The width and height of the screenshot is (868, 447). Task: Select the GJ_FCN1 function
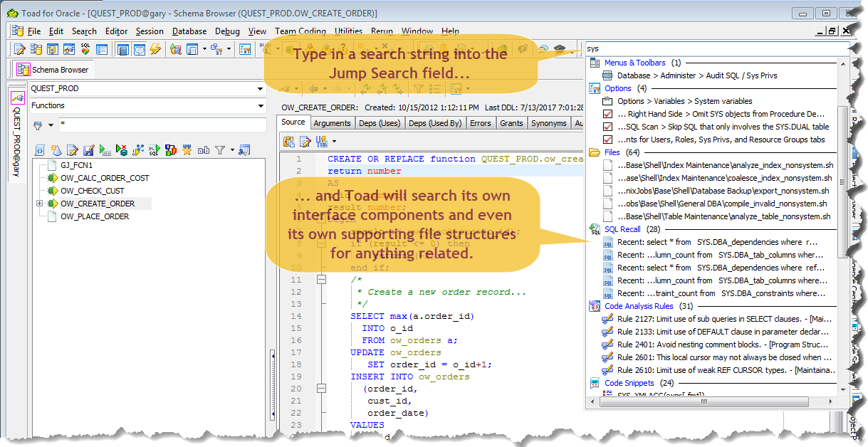coord(76,165)
